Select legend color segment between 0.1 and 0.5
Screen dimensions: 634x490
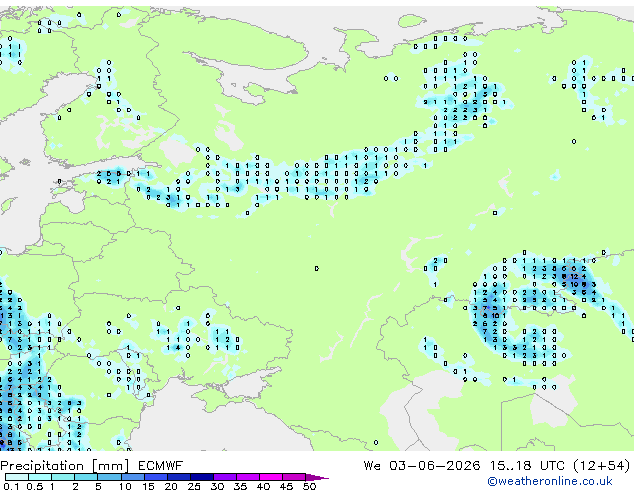17,477
